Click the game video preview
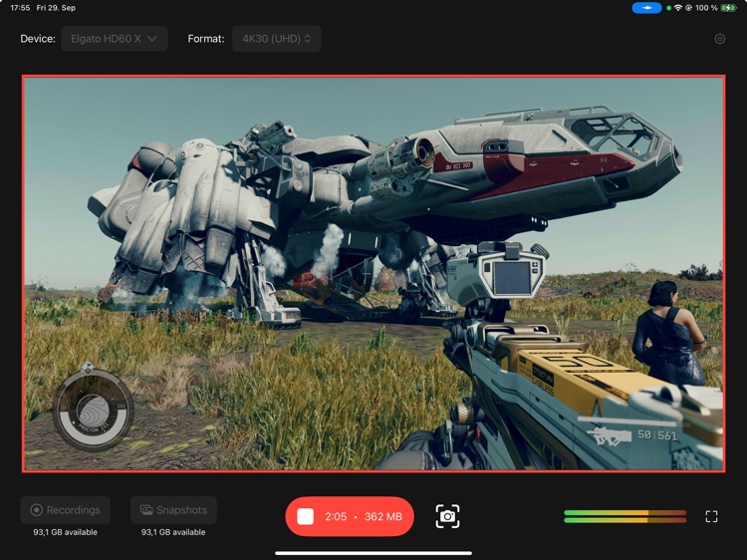The height and width of the screenshot is (560, 747). [373, 273]
